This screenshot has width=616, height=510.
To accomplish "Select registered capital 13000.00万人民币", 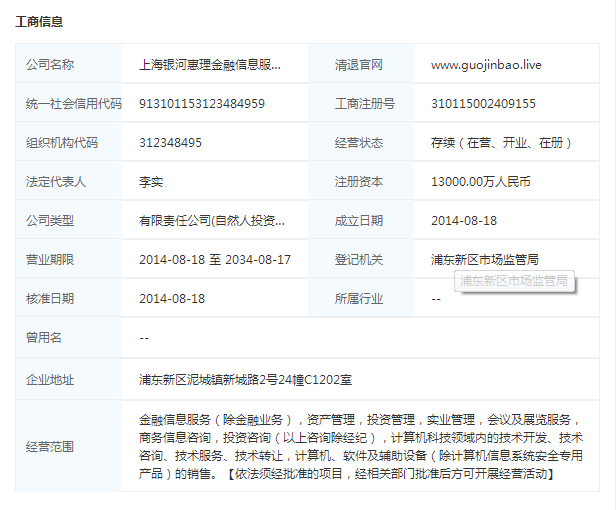I will click(x=481, y=182).
